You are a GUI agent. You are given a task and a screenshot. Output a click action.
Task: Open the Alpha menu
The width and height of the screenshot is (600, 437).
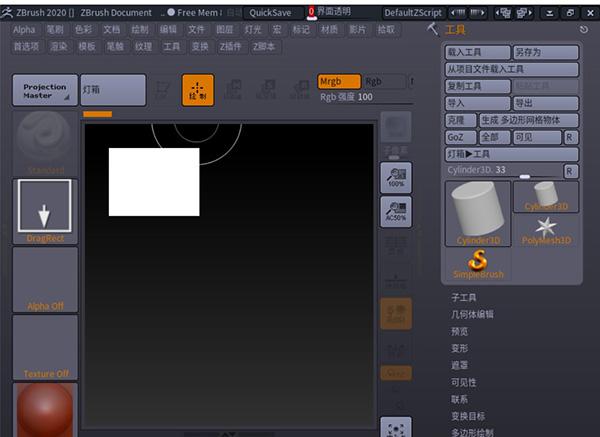click(x=24, y=30)
